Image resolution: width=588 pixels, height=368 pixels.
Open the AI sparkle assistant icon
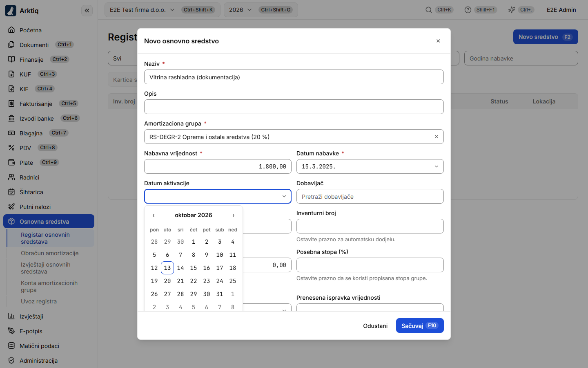point(512,10)
